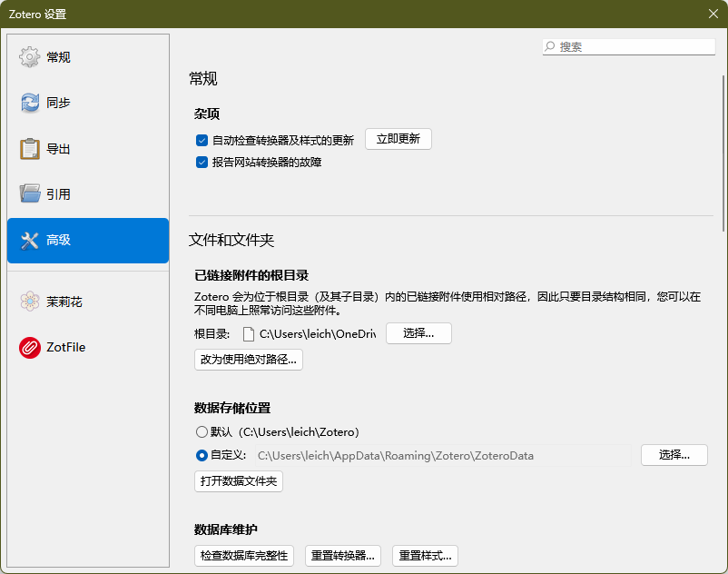Click the folder icon for 引用
Viewport: 728px width, 574px height.
click(30, 193)
